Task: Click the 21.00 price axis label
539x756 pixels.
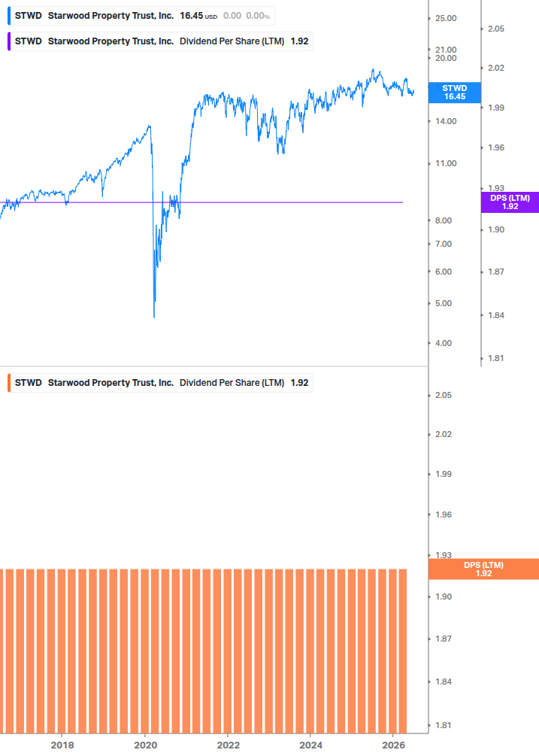Action: (x=446, y=50)
